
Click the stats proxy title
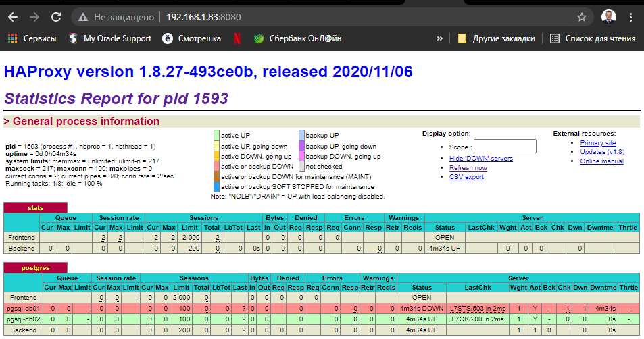point(35,208)
